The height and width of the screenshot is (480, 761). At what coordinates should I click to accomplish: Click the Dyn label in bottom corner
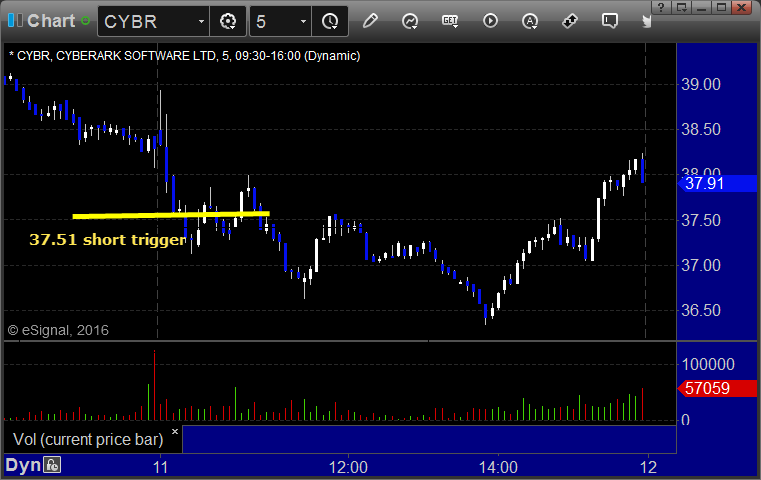pyautogui.click(x=23, y=465)
